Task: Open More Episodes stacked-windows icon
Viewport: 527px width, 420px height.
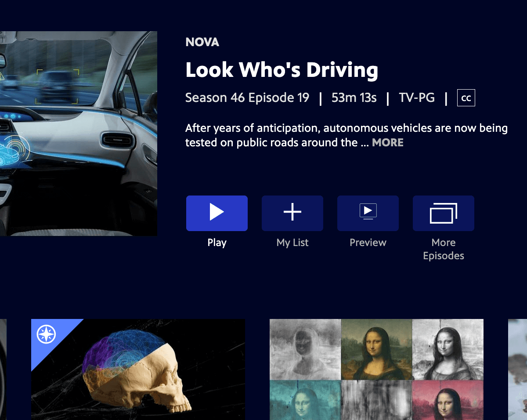Action: tap(444, 213)
